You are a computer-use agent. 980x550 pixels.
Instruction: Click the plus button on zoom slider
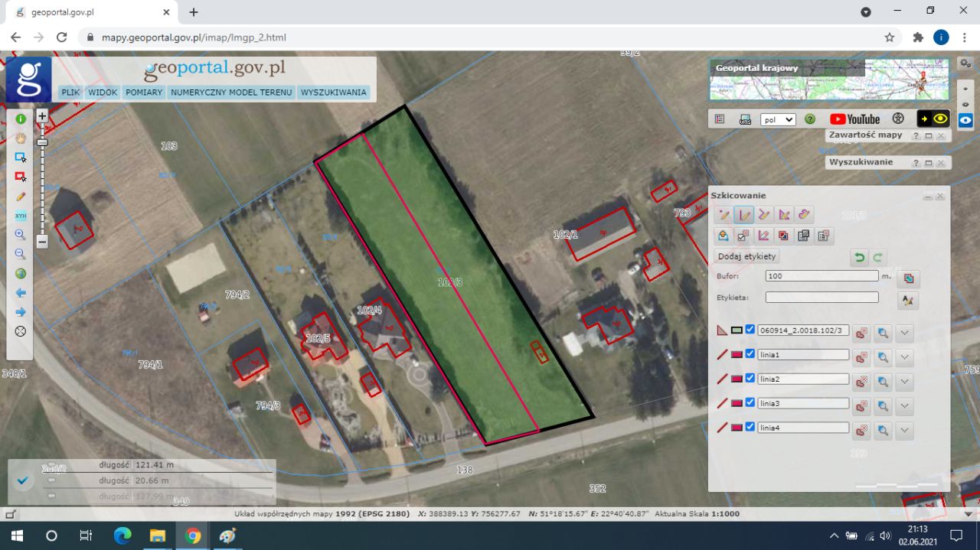coord(42,116)
